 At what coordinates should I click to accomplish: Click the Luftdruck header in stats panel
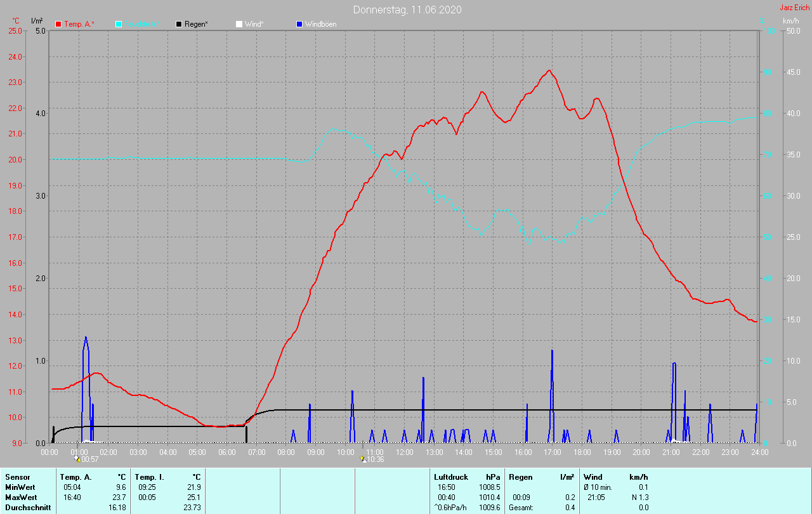[x=451, y=477]
